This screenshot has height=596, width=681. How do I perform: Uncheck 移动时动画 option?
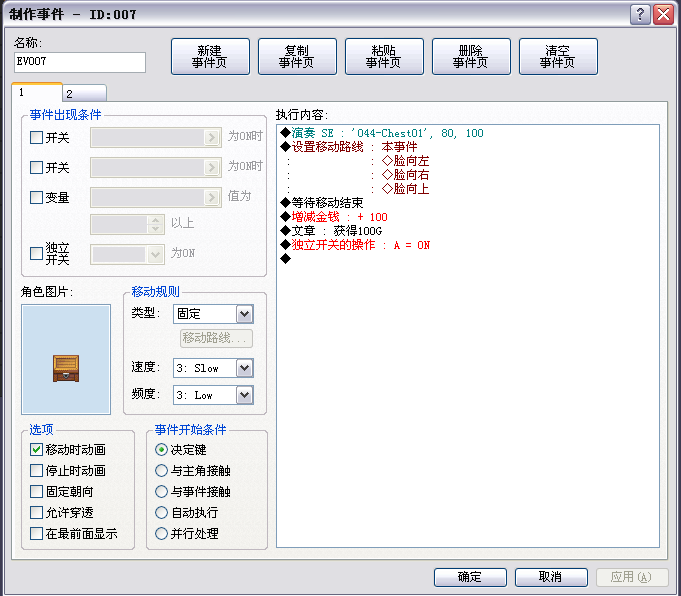click(x=36, y=450)
